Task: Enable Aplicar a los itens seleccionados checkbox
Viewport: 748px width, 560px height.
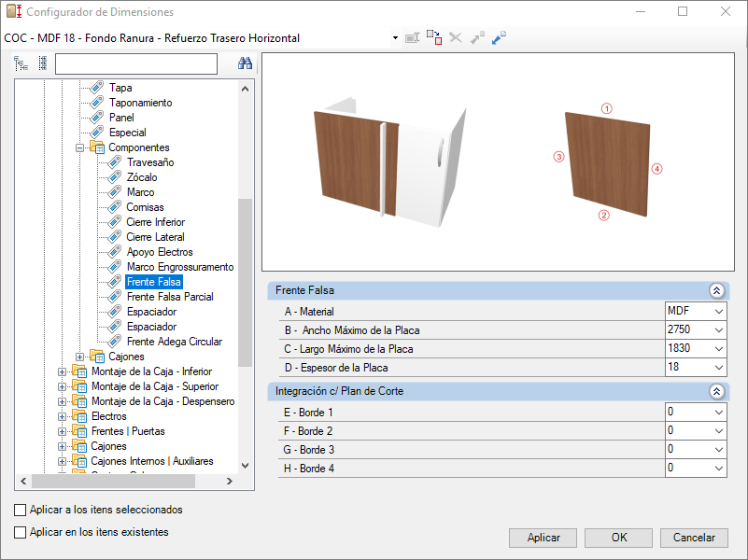Action: point(20,510)
